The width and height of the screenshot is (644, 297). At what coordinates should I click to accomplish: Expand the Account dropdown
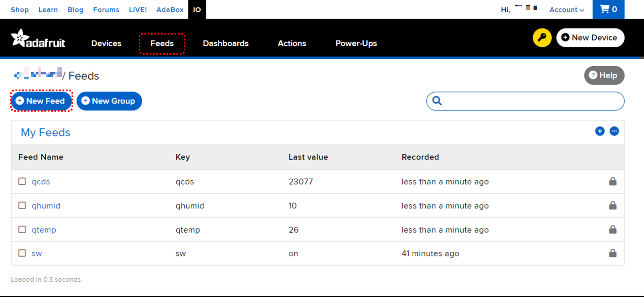pos(567,10)
